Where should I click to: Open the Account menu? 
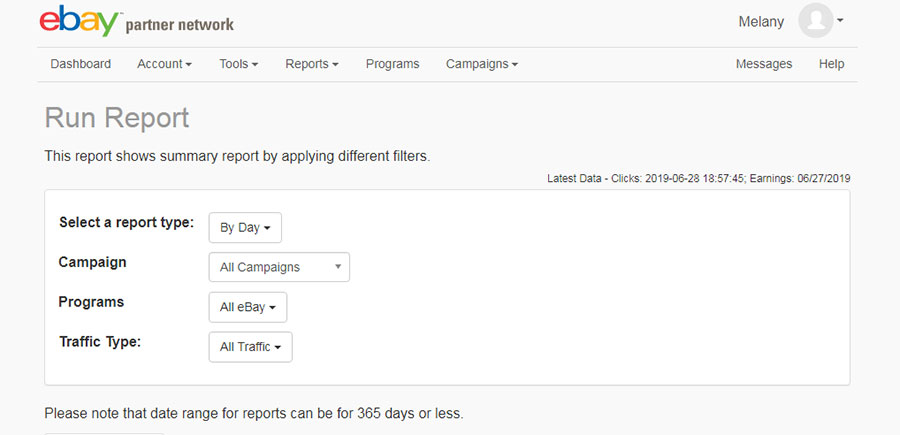click(164, 64)
